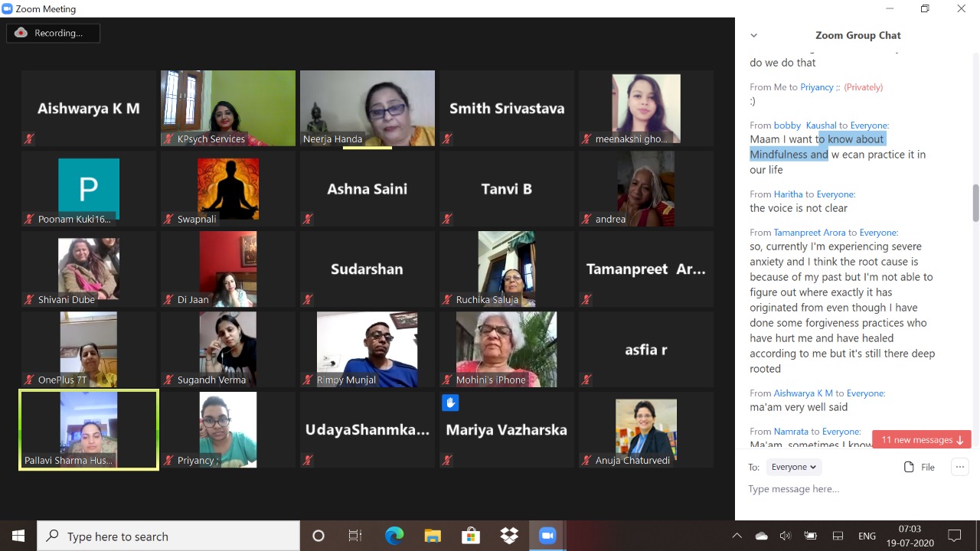
Task: Click the muted mic icon on Aishwarya K M
Action: click(29, 139)
